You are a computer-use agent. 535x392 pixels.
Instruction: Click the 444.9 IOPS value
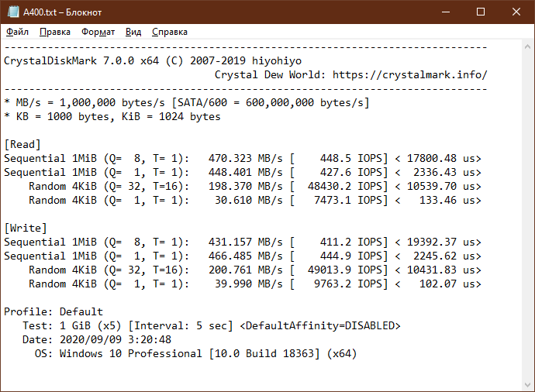351,256
